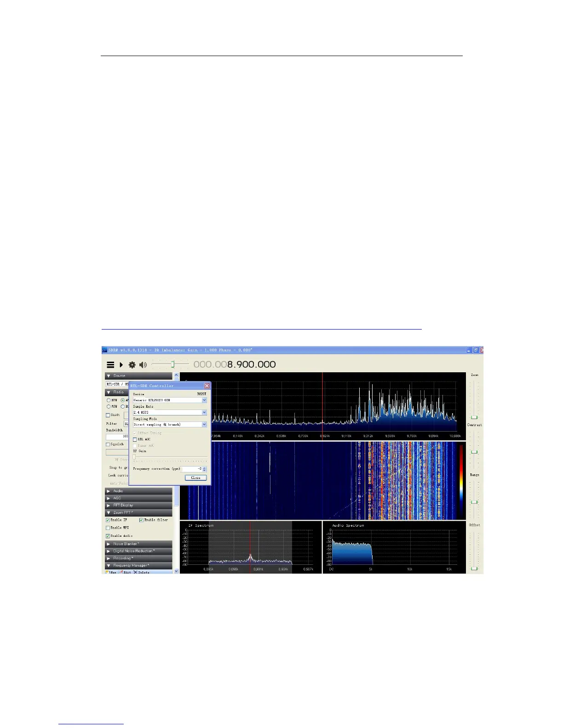Select the NFM radio mode

[x=109, y=400]
